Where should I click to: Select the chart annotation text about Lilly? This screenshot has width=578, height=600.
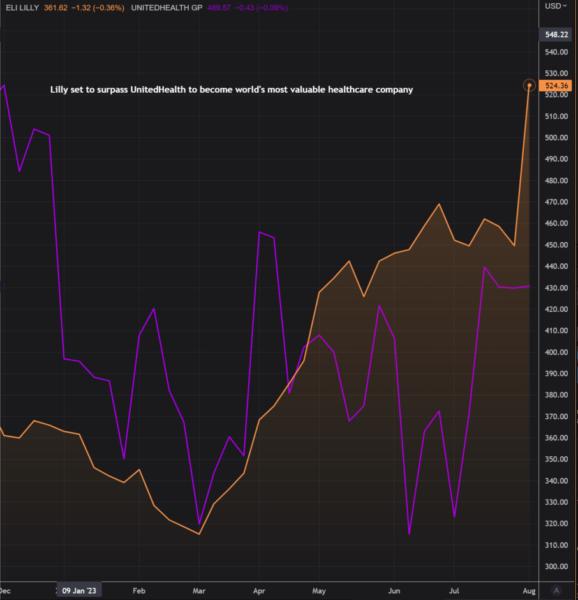click(x=231, y=90)
